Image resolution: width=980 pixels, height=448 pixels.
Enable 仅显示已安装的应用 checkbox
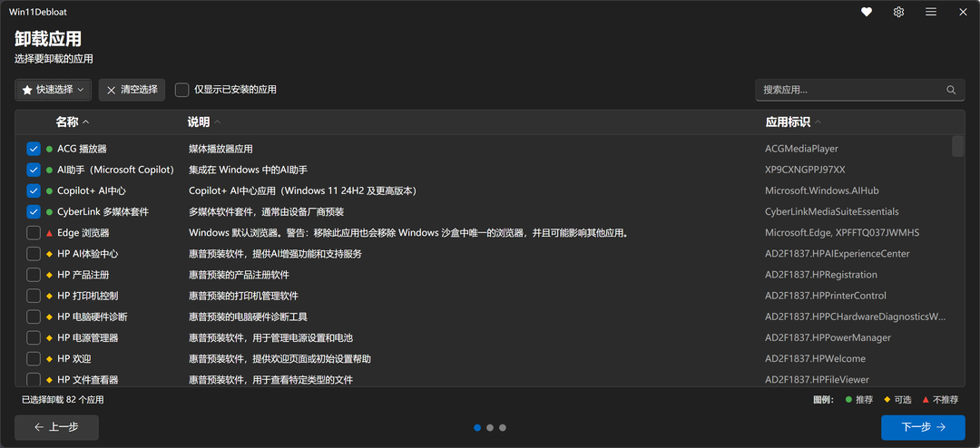pos(181,90)
